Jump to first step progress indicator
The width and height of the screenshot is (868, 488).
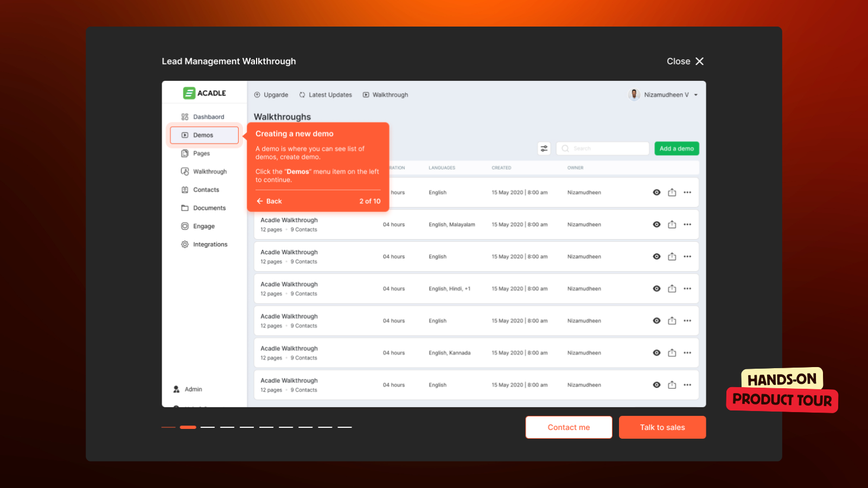[x=169, y=427]
